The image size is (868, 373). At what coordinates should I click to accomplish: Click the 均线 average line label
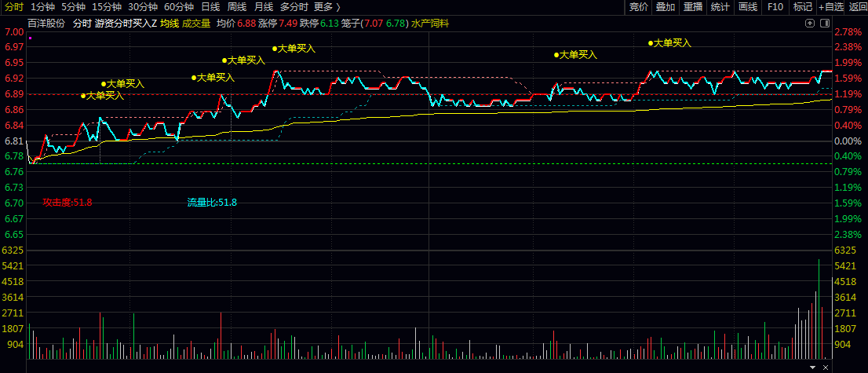click(x=170, y=24)
